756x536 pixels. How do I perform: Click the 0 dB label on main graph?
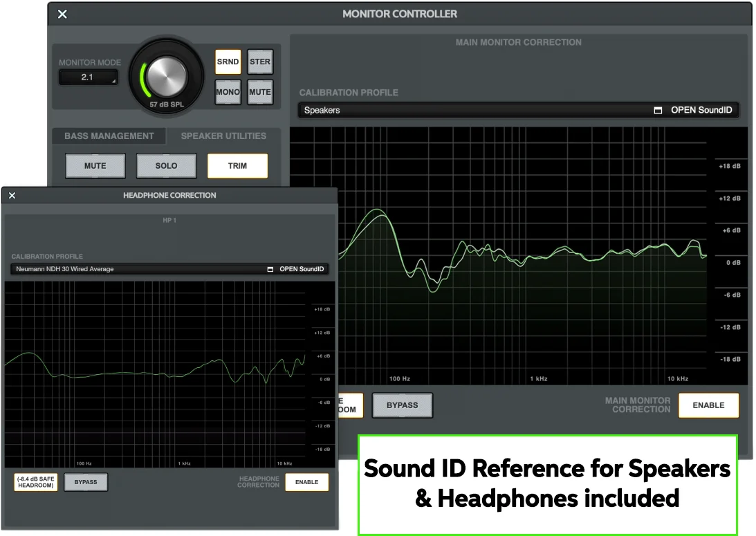click(733, 263)
